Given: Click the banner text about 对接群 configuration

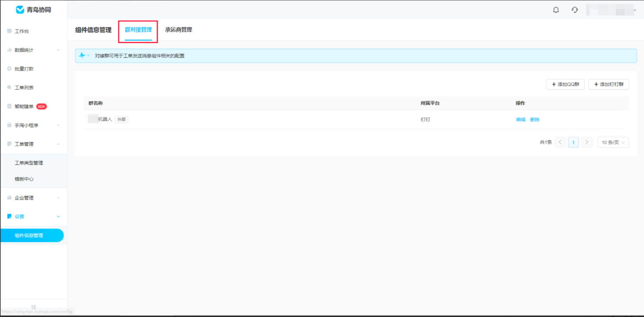Looking at the screenshot, I should (x=140, y=56).
